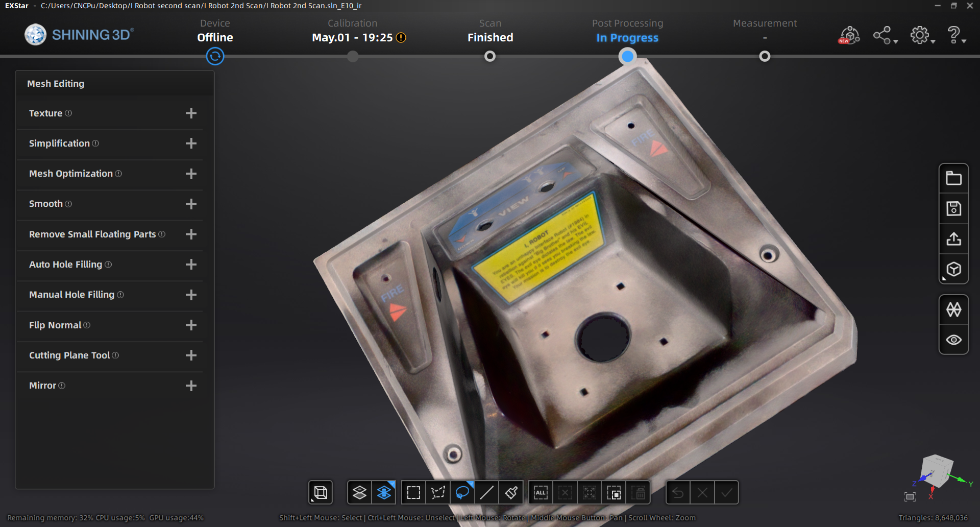The image size is (980, 527).
Task: Save the current project
Action: 953,208
